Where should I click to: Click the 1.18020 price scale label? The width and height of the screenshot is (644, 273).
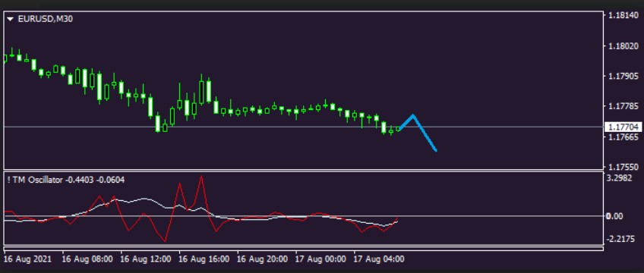[x=622, y=46]
